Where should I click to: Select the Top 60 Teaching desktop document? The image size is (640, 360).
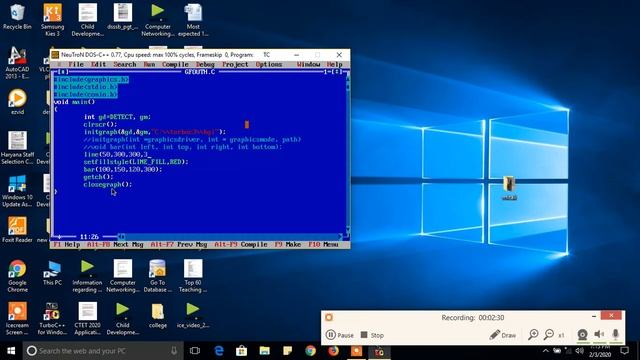point(193,276)
